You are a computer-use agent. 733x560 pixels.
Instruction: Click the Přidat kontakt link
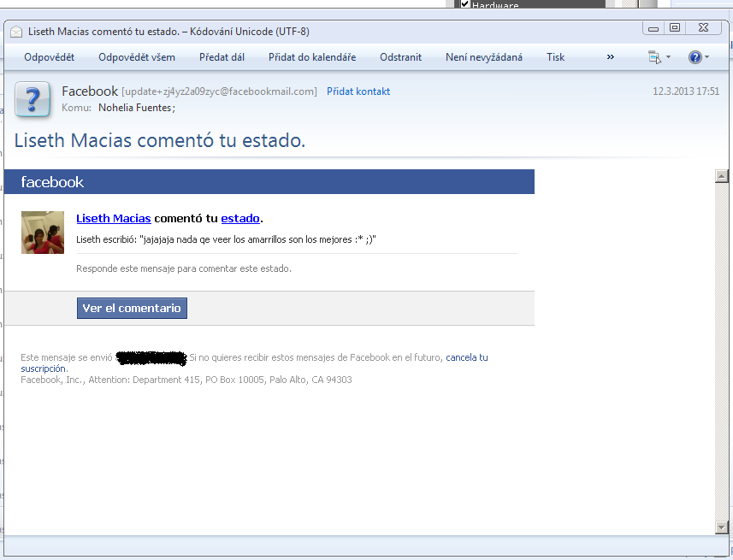coord(358,91)
